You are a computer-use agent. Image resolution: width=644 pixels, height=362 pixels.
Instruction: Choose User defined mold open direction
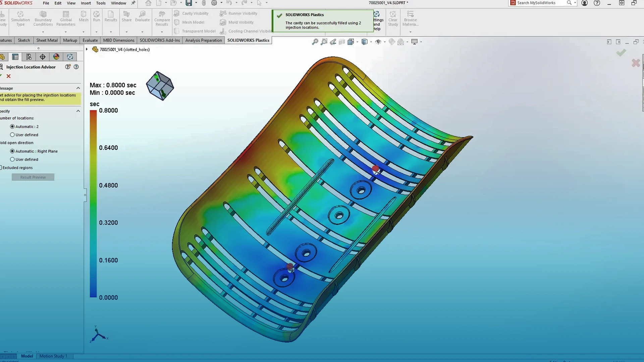click(12, 159)
